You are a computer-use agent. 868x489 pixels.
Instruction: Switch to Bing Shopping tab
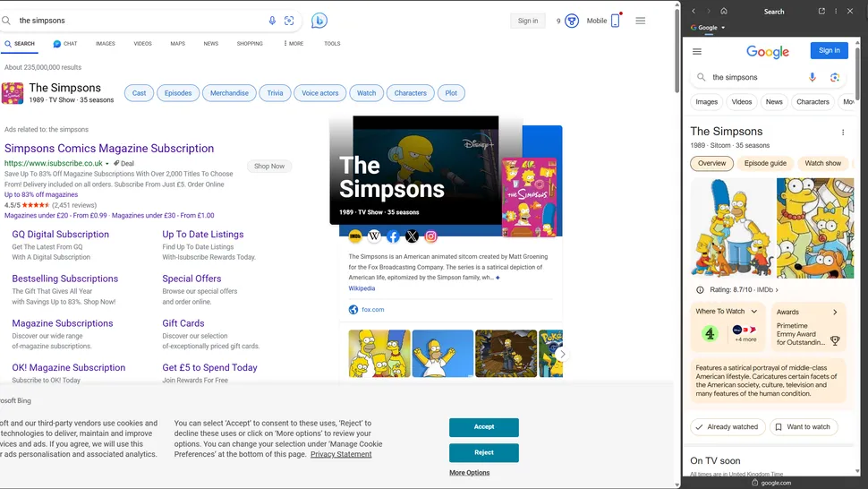click(x=250, y=43)
